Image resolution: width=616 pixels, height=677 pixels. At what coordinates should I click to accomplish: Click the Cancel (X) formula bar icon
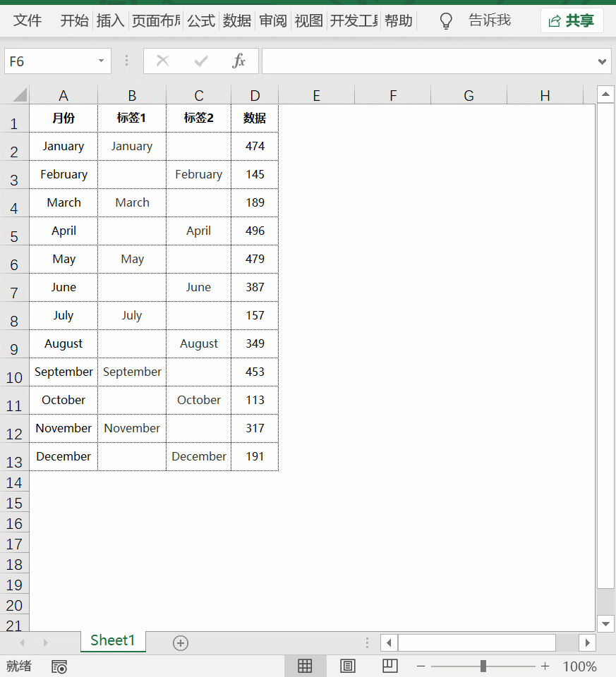tap(162, 61)
